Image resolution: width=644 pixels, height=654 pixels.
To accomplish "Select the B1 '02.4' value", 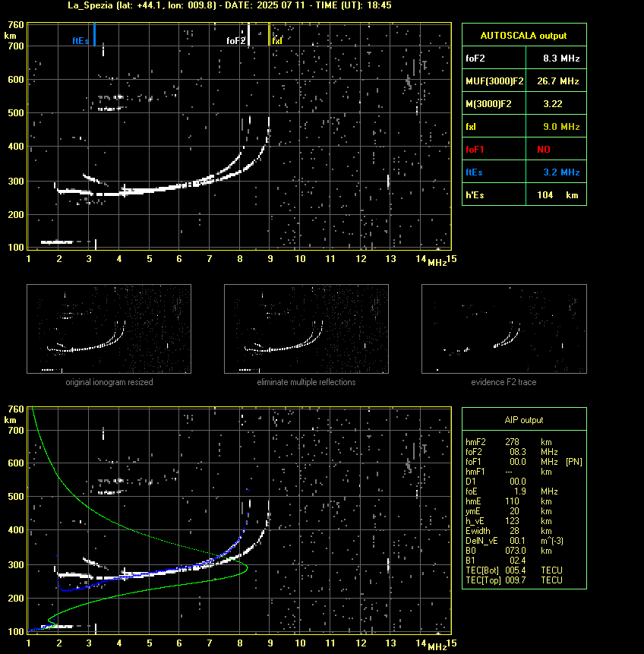I will coord(518,561).
